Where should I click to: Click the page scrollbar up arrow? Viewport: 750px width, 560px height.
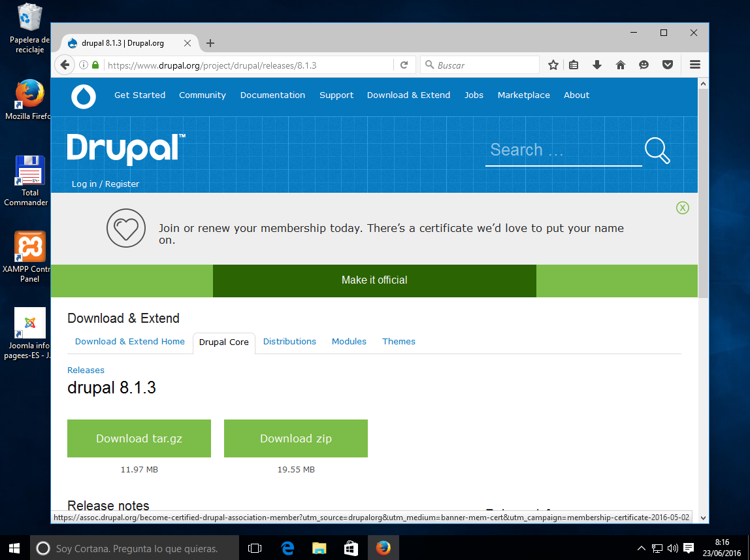click(x=703, y=84)
